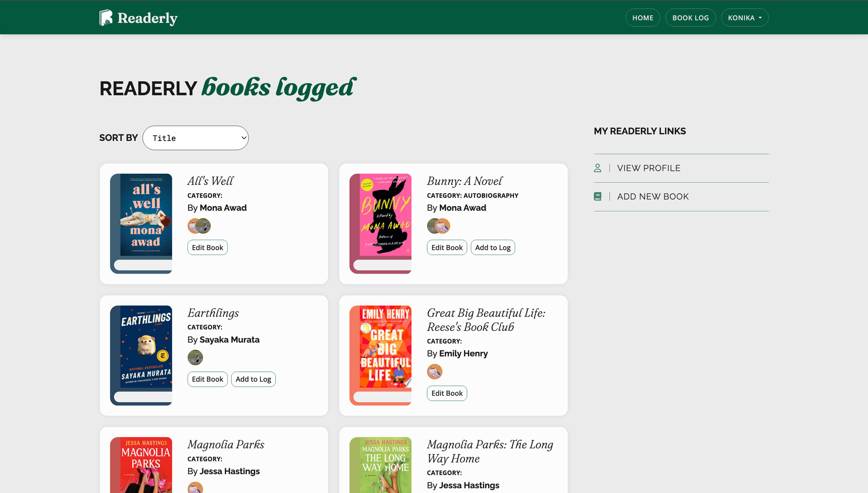Click author Sayaka Murata
This screenshot has width=868, height=493.
230,340
